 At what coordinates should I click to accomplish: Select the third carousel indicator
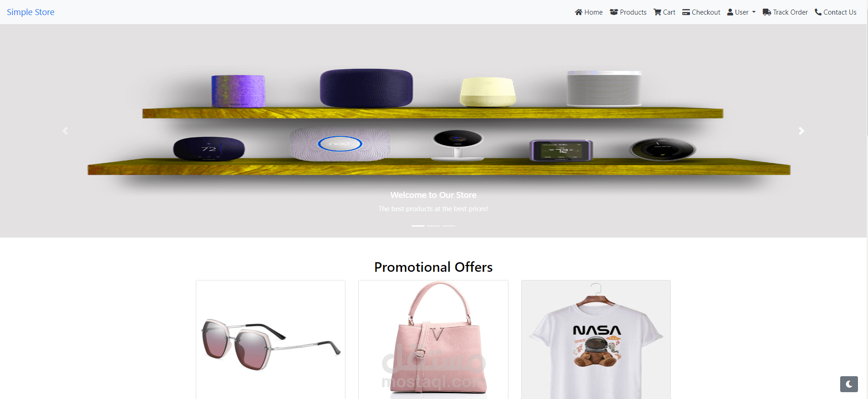(449, 226)
